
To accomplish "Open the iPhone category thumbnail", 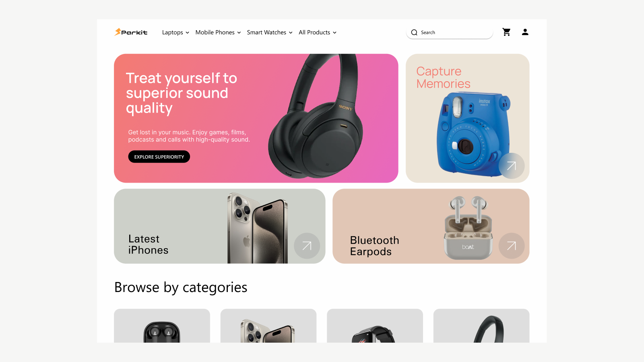I will (268, 326).
